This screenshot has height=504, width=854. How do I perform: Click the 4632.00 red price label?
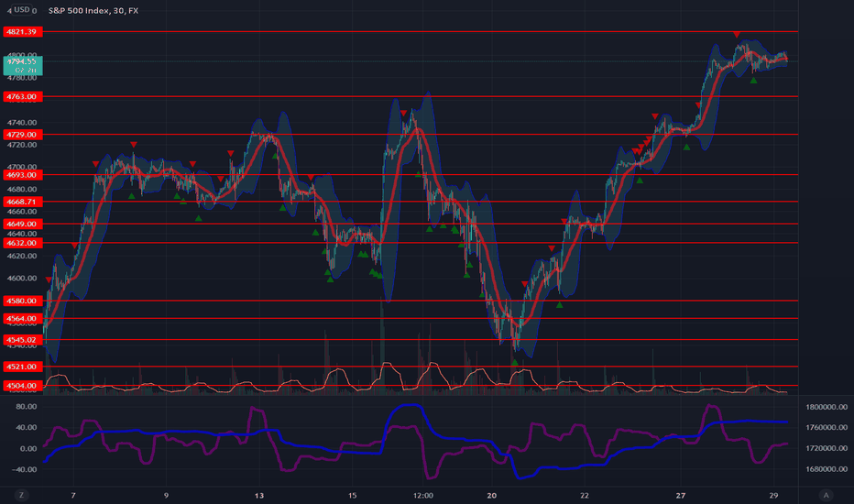22,243
